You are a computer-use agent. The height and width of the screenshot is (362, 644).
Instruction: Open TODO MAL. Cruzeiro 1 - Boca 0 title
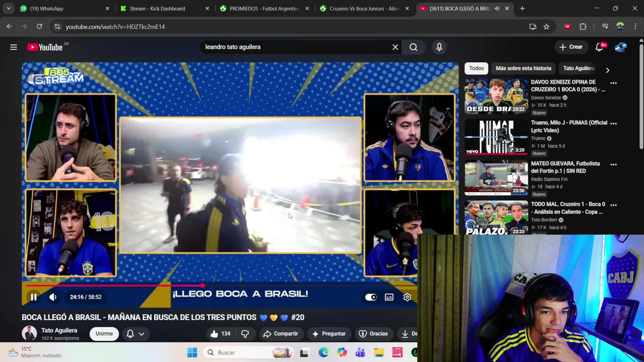tap(568, 208)
